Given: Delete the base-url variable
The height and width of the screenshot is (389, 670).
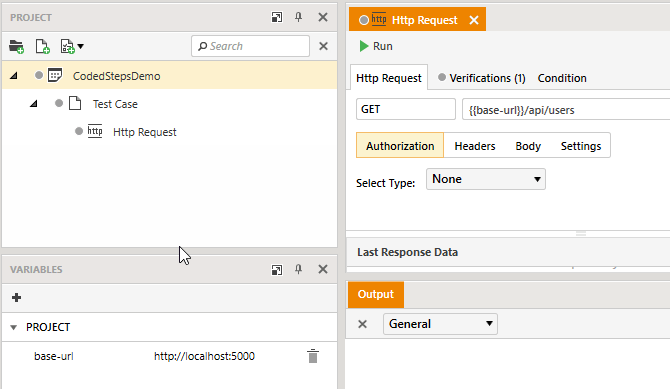Looking at the screenshot, I should pos(313,356).
